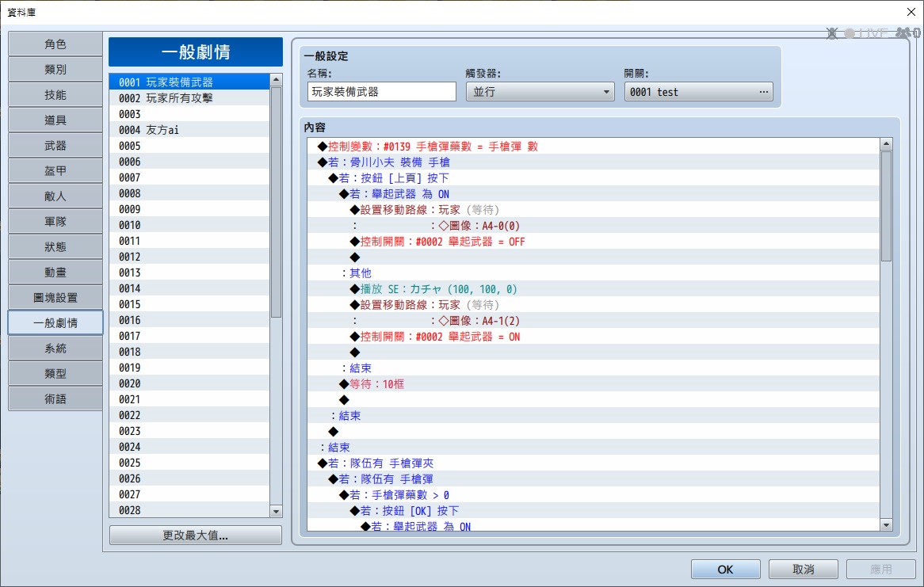This screenshot has height=587, width=924.
Task: Select common event 0002 玩家所有攻擊
Action: [x=189, y=98]
